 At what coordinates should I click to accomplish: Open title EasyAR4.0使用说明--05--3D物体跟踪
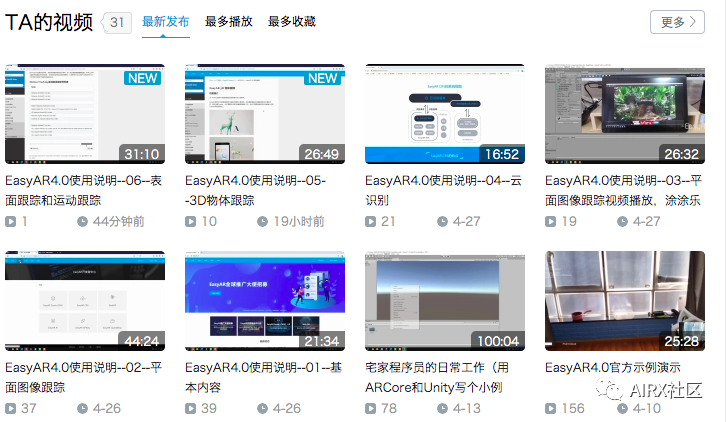click(x=256, y=190)
